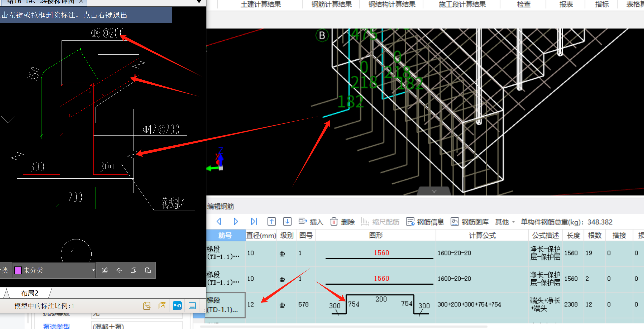
Task: Open the 指标 tab
Action: pyautogui.click(x=602, y=4)
